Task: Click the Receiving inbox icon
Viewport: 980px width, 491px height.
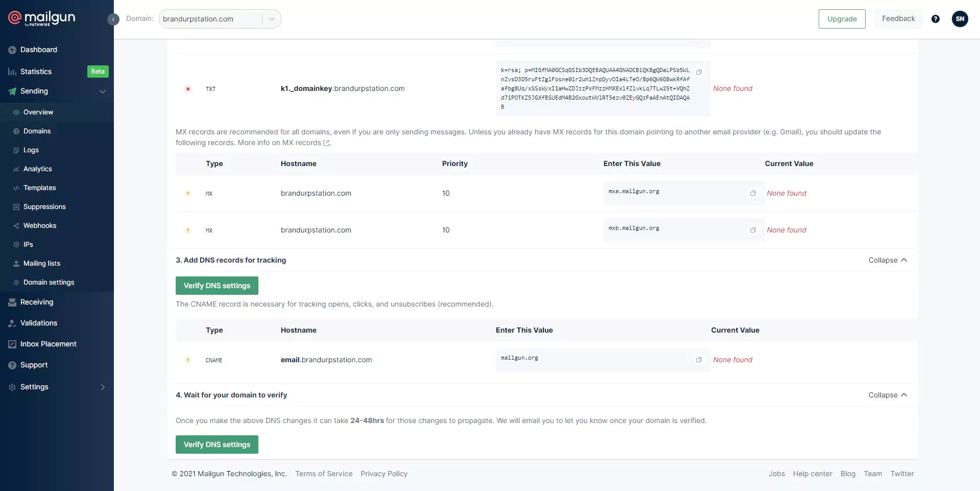Action: pyautogui.click(x=12, y=302)
